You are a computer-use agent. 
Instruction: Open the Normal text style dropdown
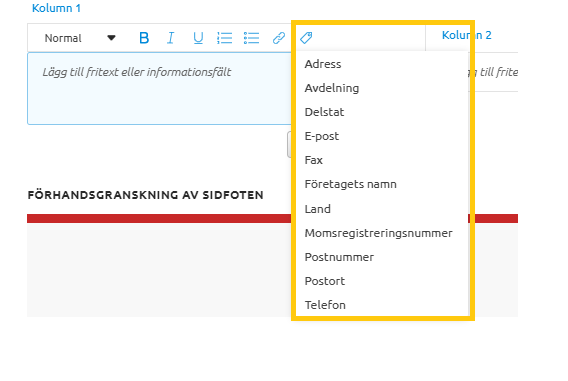click(x=80, y=38)
